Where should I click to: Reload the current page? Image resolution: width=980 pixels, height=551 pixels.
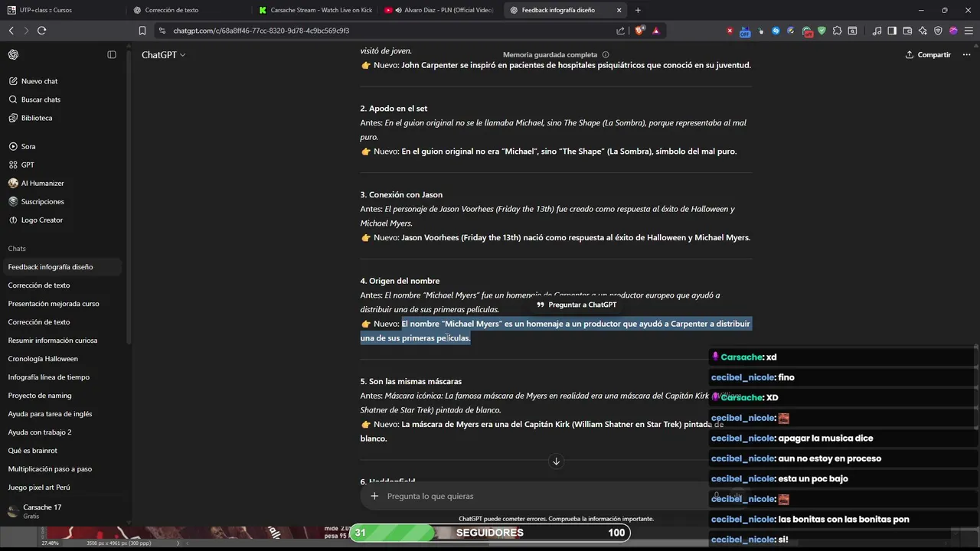point(41,31)
